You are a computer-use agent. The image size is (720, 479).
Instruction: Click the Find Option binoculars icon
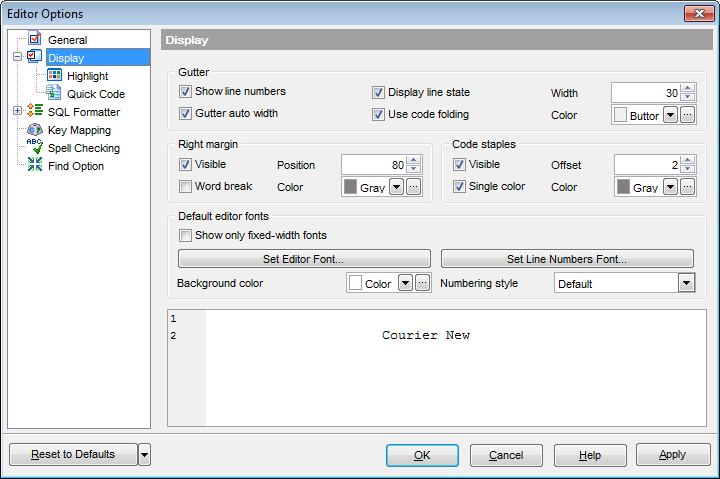tap(35, 166)
